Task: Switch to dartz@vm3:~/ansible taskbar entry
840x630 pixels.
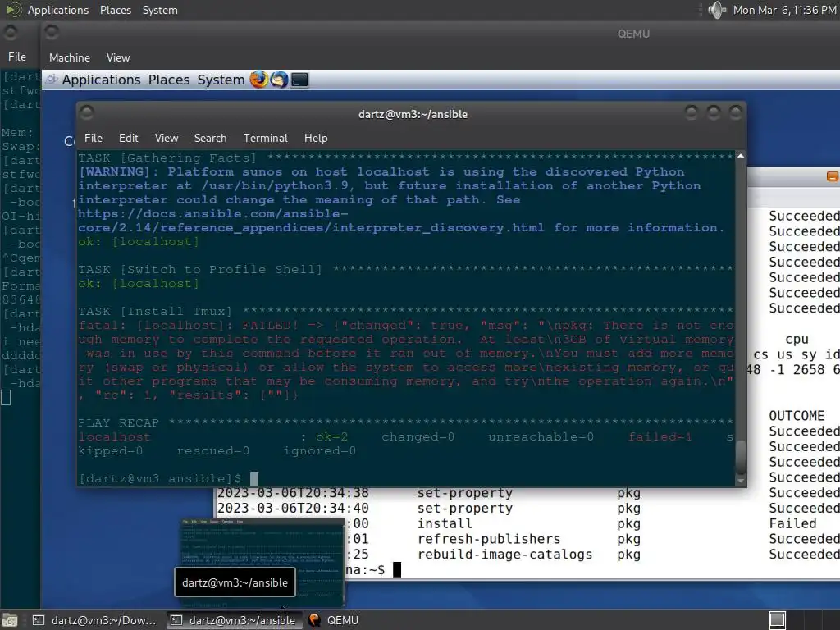Action: (x=234, y=620)
